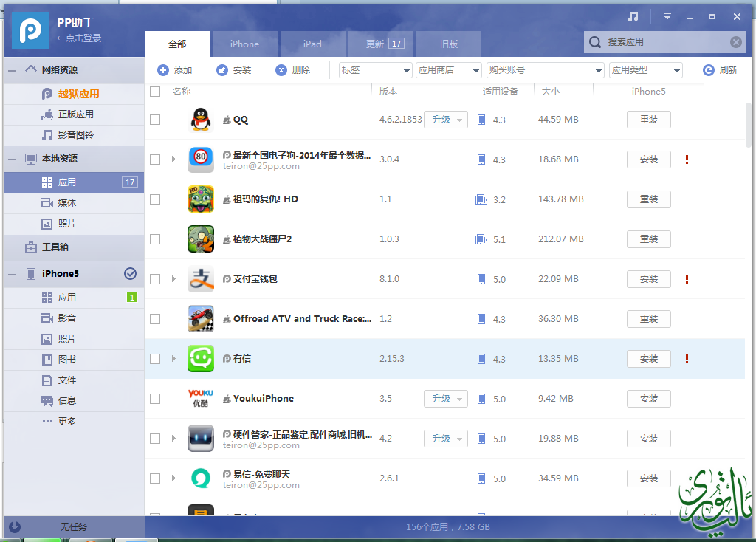The image size is (756, 542).
Task: Expand the 有信 row arrow
Action: click(173, 359)
